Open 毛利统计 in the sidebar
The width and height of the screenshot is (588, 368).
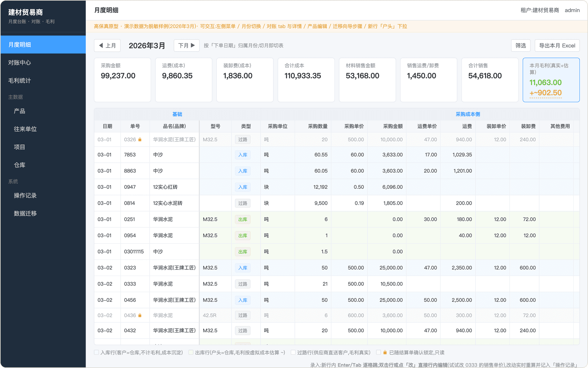pyautogui.click(x=43, y=81)
